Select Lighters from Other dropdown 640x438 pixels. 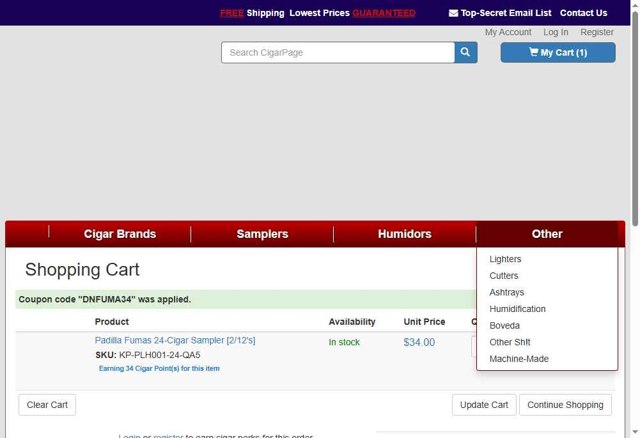(x=505, y=259)
